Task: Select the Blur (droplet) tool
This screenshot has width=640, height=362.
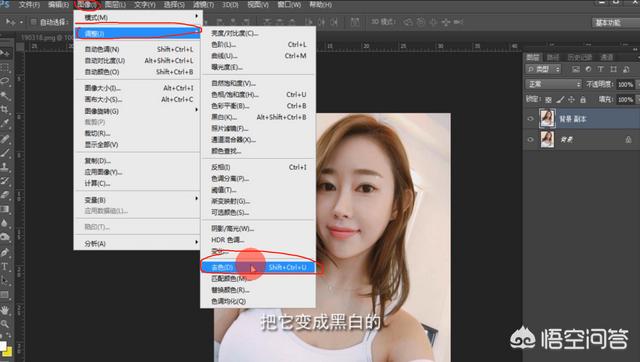Action: click(x=4, y=223)
